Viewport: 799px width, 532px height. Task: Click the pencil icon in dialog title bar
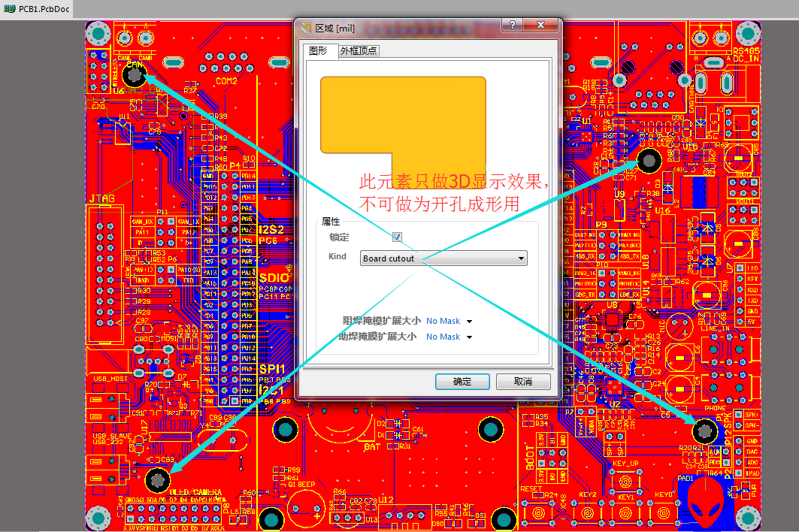[x=306, y=28]
